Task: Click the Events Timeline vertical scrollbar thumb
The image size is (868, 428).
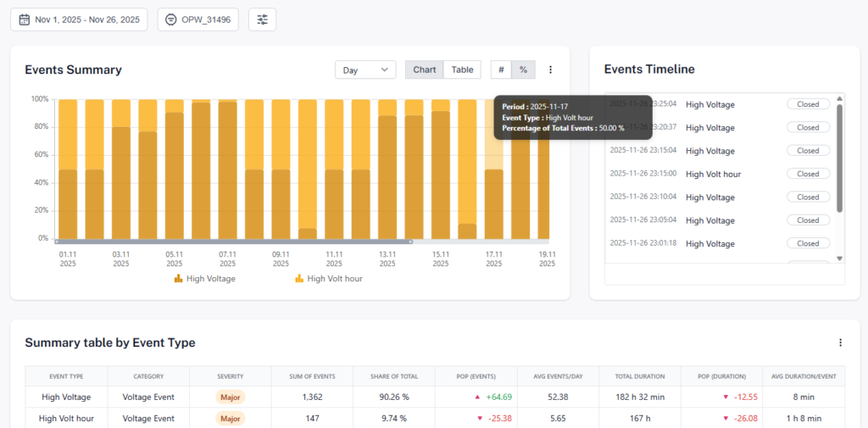Action: pyautogui.click(x=839, y=158)
